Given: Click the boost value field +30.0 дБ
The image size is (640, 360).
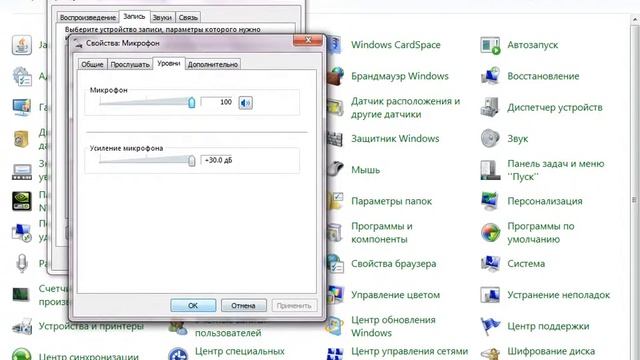Looking at the screenshot, I should coord(216,160).
